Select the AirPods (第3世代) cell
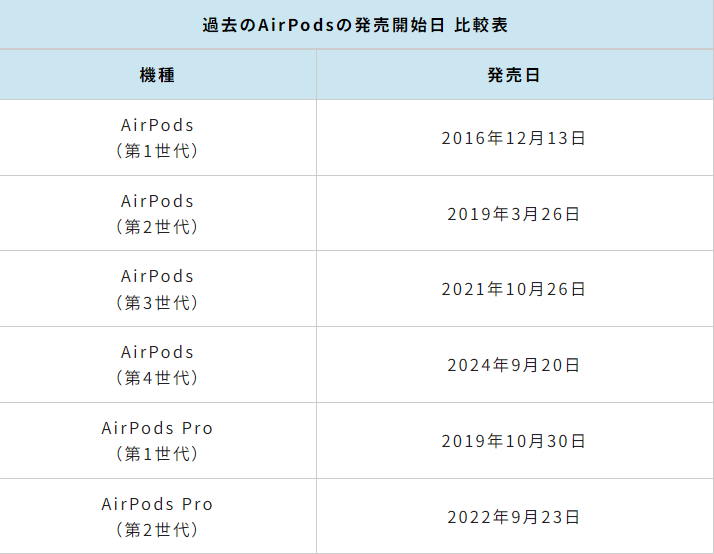Viewport: 714px width, 554px height. (x=158, y=289)
